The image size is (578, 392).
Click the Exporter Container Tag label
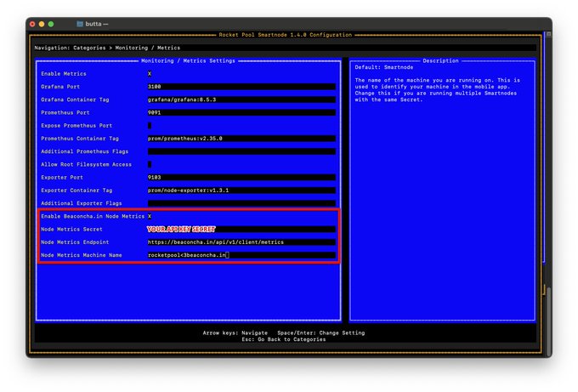[76, 190]
